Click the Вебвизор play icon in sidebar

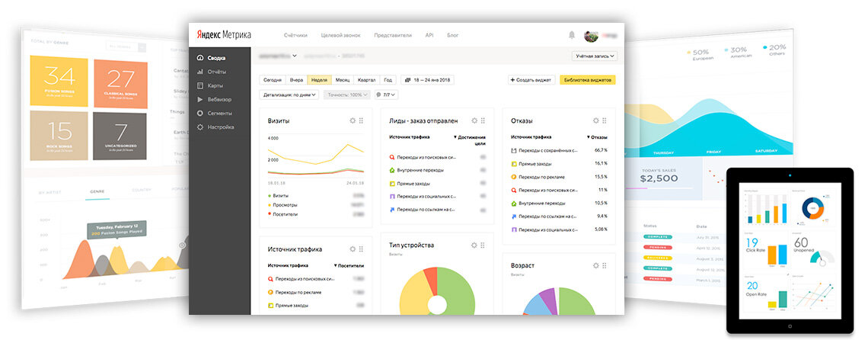tap(200, 99)
